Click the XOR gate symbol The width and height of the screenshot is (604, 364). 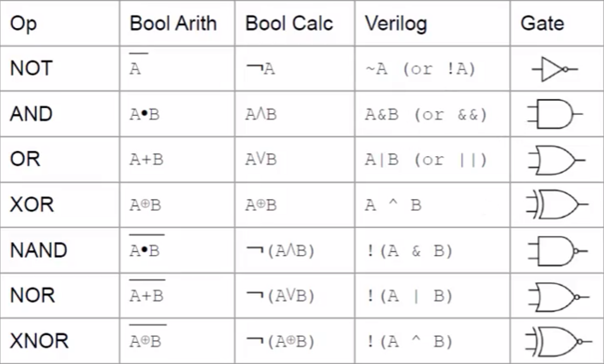555,205
